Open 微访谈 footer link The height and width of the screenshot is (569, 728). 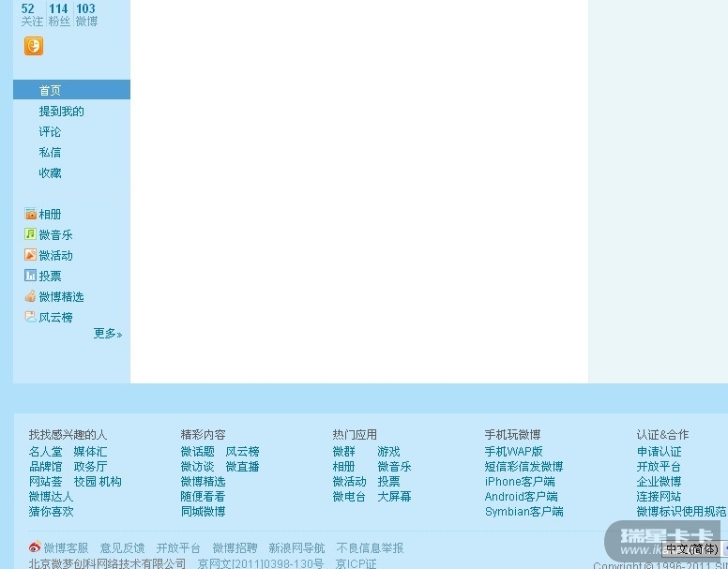point(197,466)
